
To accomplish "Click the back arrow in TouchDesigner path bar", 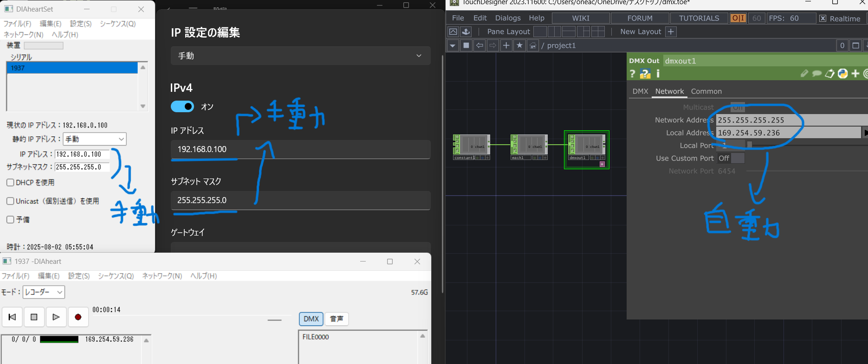I will 479,45.
